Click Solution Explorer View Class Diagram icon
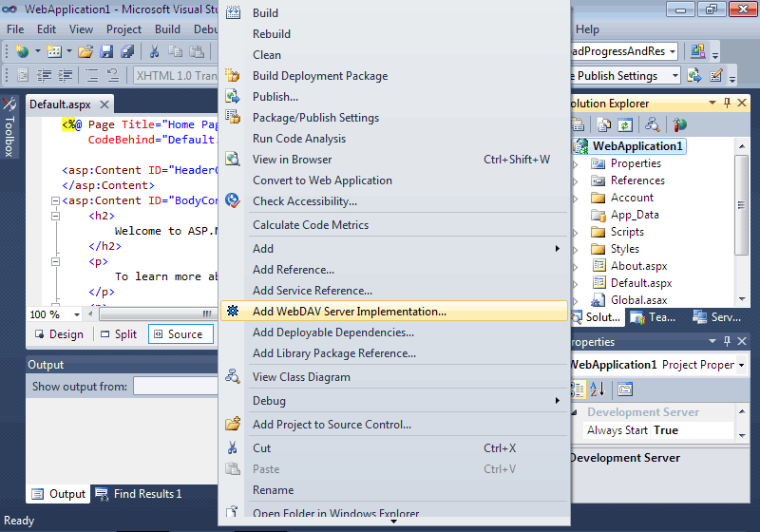 pos(652,125)
